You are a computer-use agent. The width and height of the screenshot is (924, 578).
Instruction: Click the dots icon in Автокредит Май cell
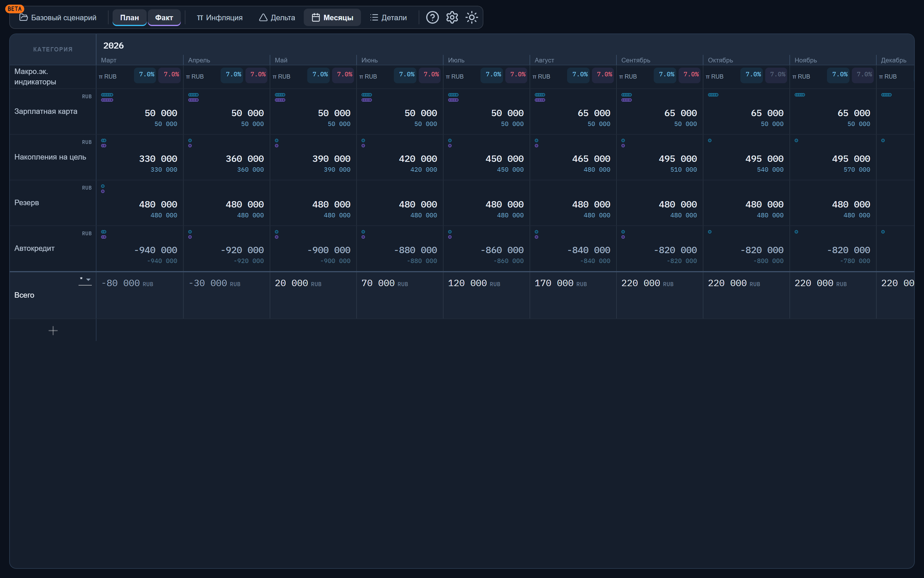276,234
